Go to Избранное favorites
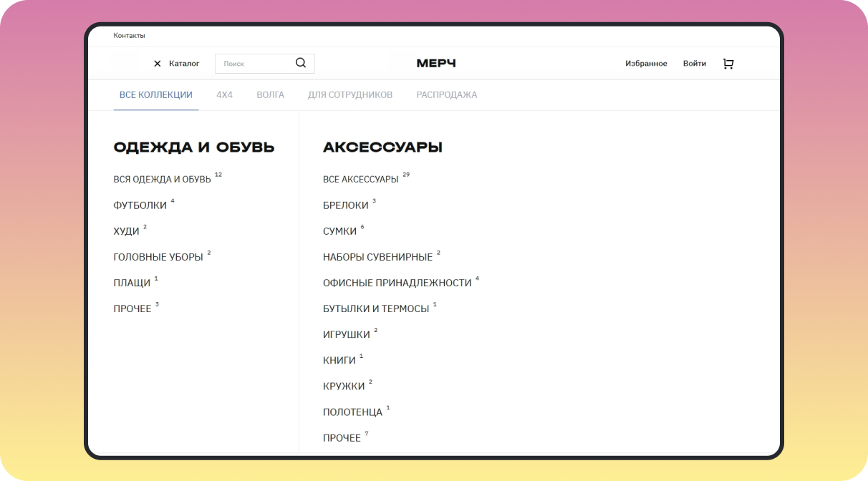 pyautogui.click(x=646, y=64)
